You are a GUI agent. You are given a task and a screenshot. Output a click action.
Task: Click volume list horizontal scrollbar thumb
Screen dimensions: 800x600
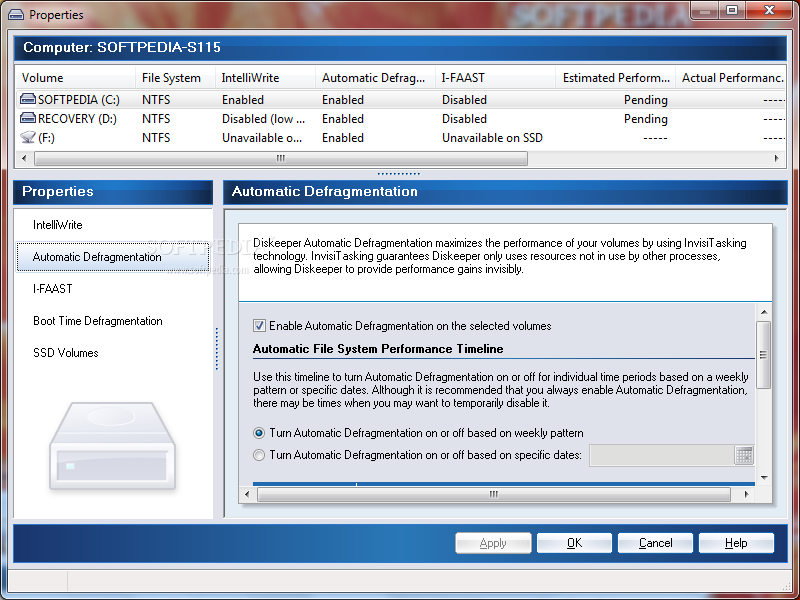click(281, 159)
